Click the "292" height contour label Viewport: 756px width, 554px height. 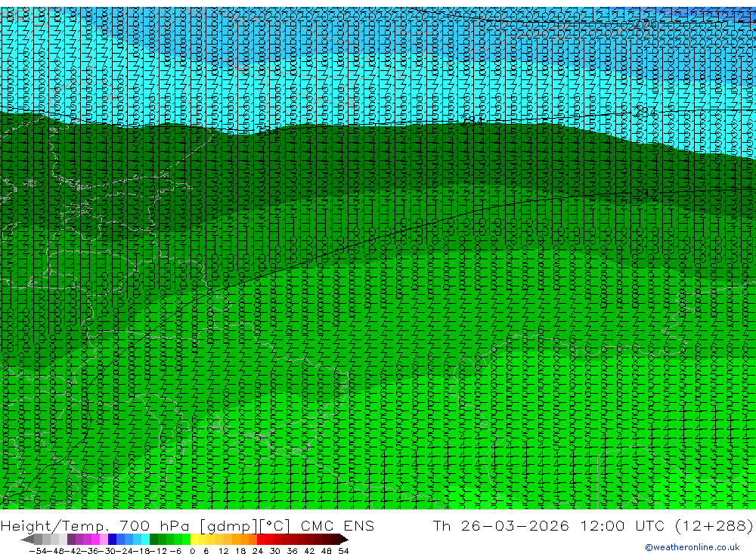coord(646,193)
